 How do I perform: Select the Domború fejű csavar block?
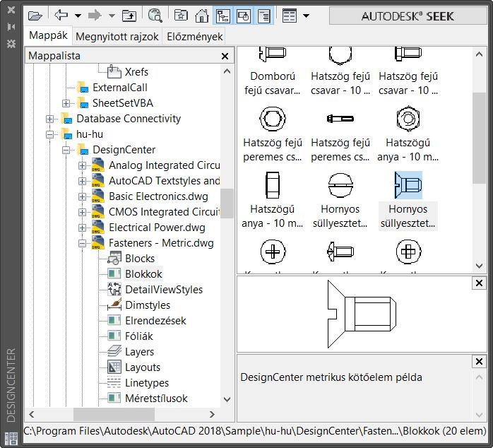click(x=273, y=71)
